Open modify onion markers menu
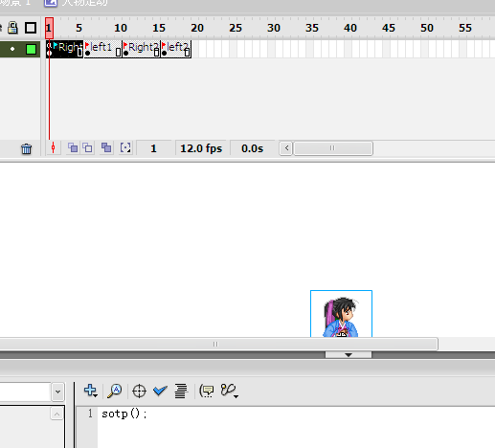Image resolution: width=495 pixels, height=448 pixels. [x=125, y=147]
